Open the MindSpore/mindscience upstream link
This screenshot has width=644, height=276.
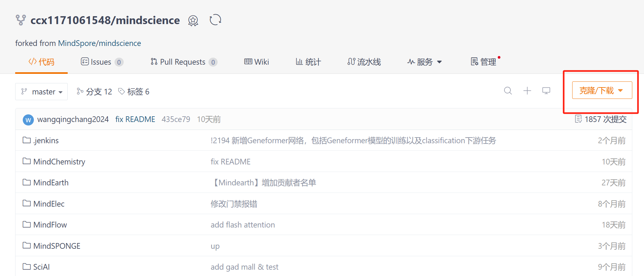pyautogui.click(x=100, y=43)
